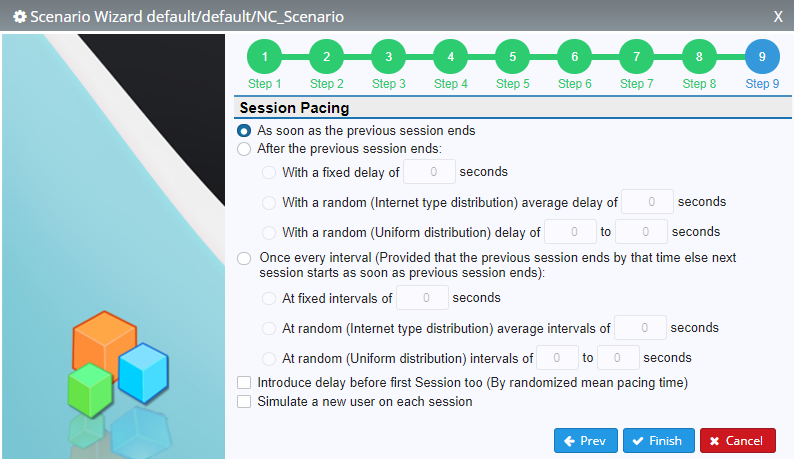This screenshot has width=794, height=459.
Task: Open Step 5 in wizard
Action: (512, 57)
